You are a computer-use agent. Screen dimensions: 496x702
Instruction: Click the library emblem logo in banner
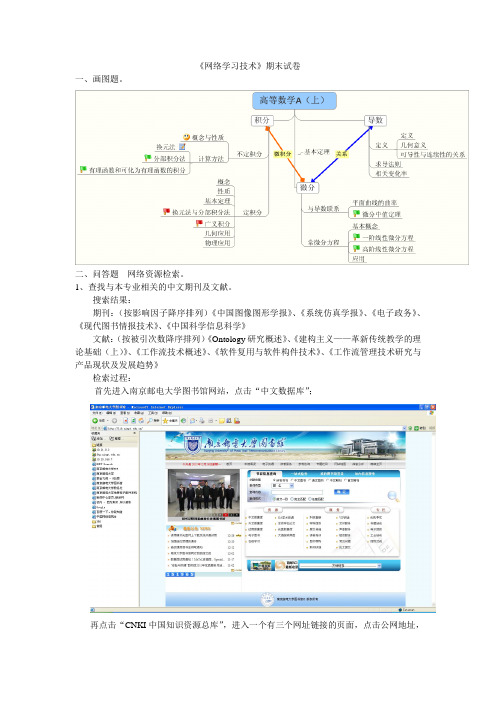pyautogui.click(x=193, y=445)
